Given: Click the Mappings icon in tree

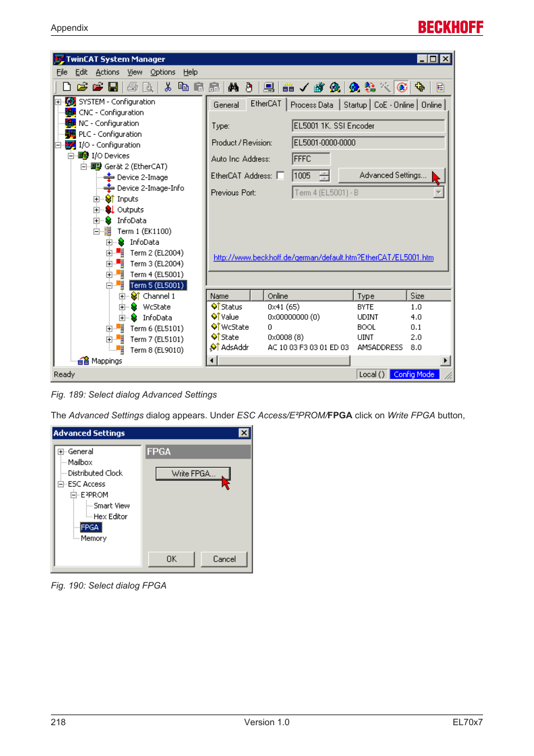Looking at the screenshot, I should 83,361.
